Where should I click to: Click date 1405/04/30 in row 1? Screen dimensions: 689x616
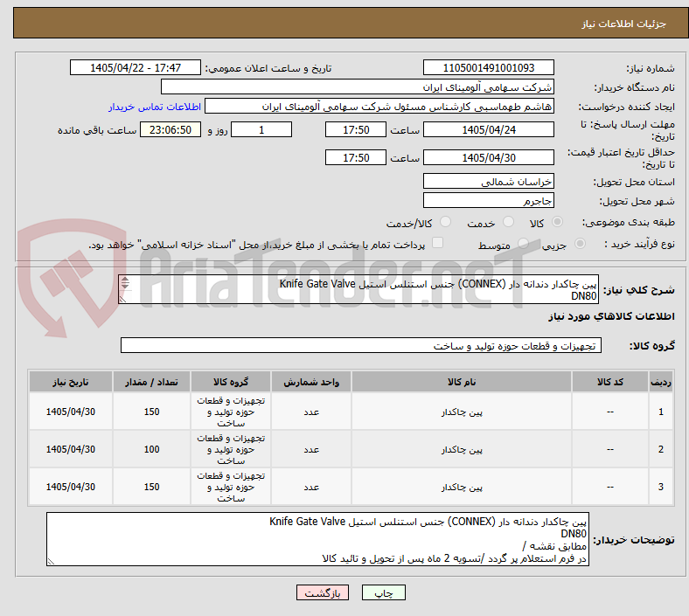point(71,412)
